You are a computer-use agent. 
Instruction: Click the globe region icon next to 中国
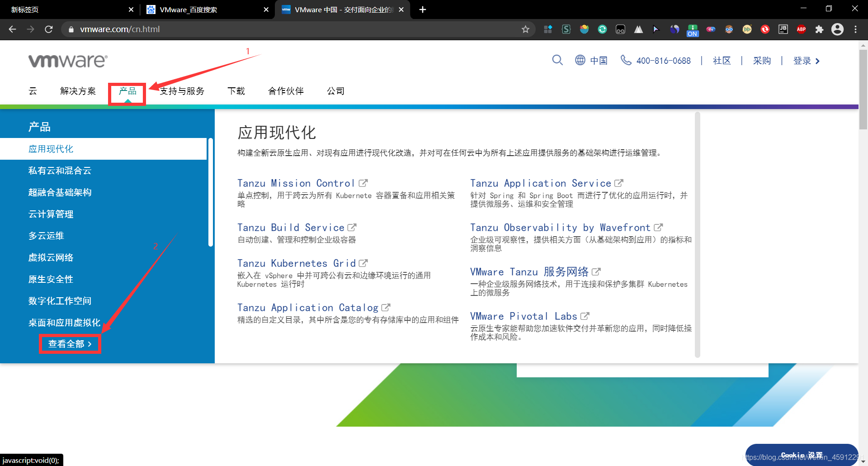coord(580,60)
